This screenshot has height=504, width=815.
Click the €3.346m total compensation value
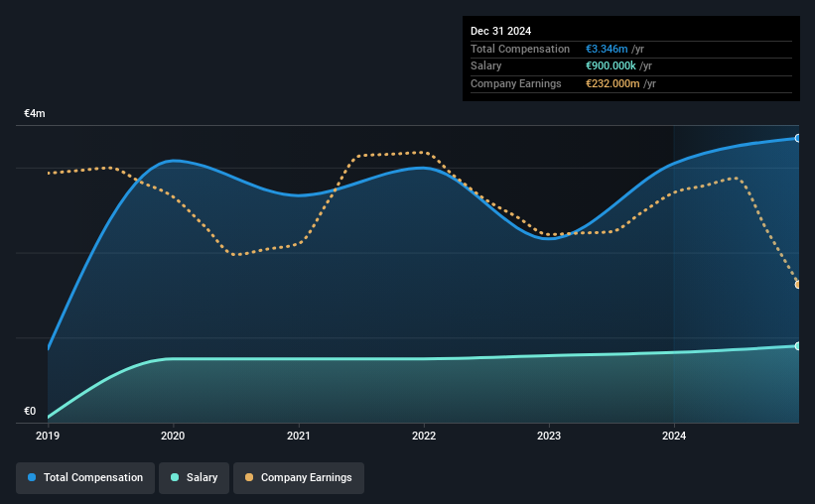pyautogui.click(x=607, y=49)
